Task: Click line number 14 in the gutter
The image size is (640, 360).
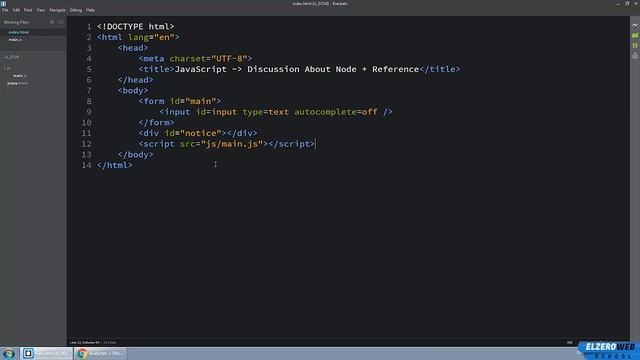Action: (x=86, y=165)
